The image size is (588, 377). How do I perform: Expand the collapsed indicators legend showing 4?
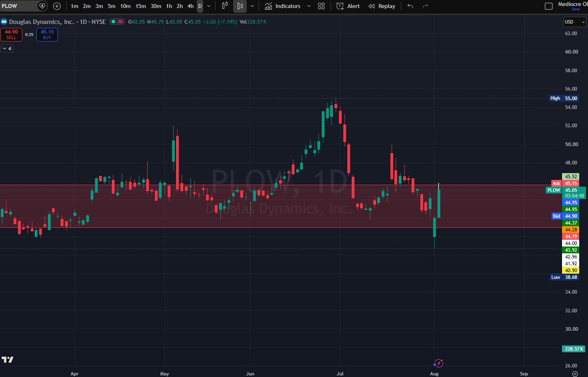click(x=7, y=48)
